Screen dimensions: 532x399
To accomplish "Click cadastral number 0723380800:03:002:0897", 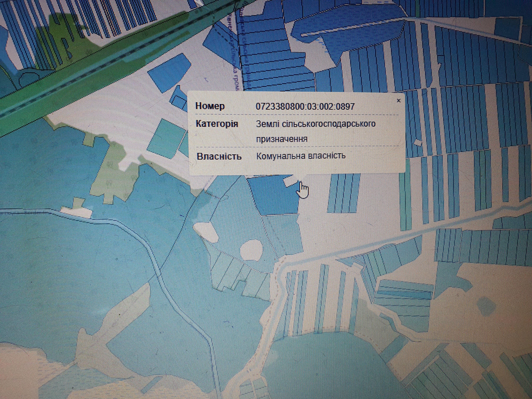I will [305, 106].
